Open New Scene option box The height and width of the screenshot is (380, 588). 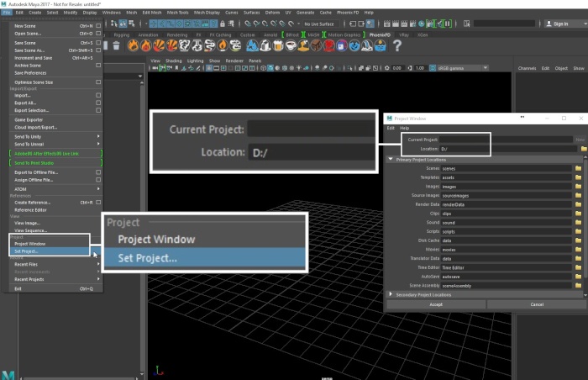[x=98, y=26]
